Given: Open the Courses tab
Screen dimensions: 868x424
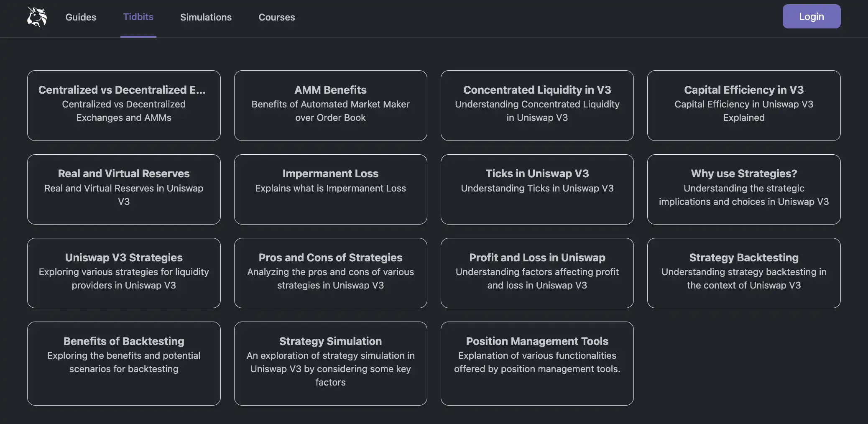Looking at the screenshot, I should coord(276,17).
